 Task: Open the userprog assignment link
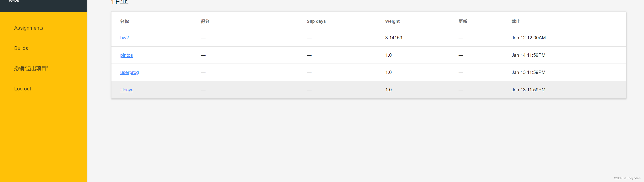[130, 72]
